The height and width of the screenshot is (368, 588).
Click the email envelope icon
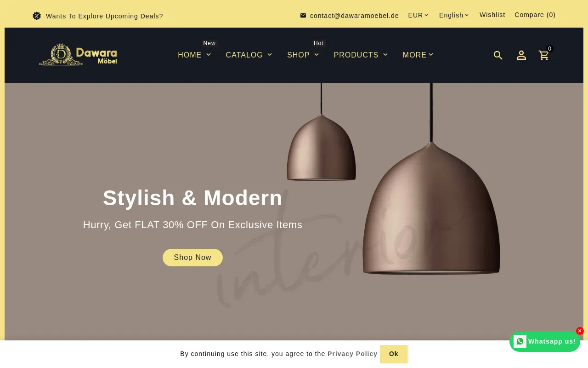tap(303, 16)
